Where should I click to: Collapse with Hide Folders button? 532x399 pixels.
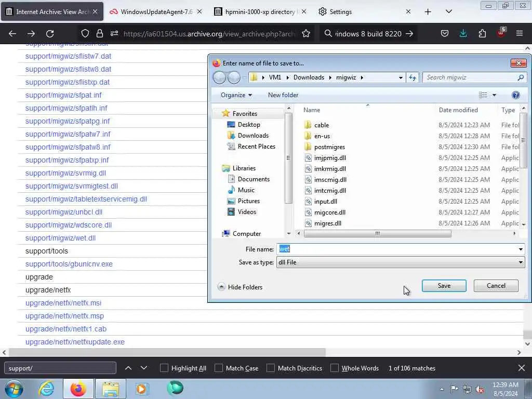[x=240, y=287]
